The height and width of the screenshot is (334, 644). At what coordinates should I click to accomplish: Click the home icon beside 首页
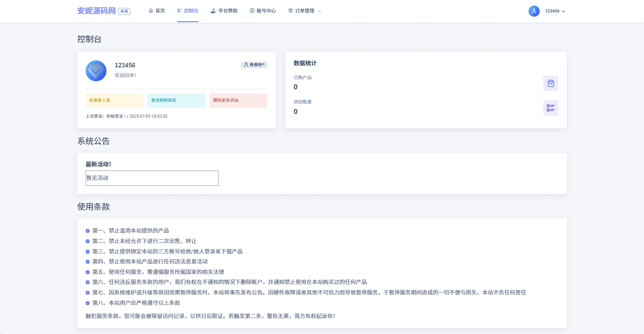tap(151, 11)
